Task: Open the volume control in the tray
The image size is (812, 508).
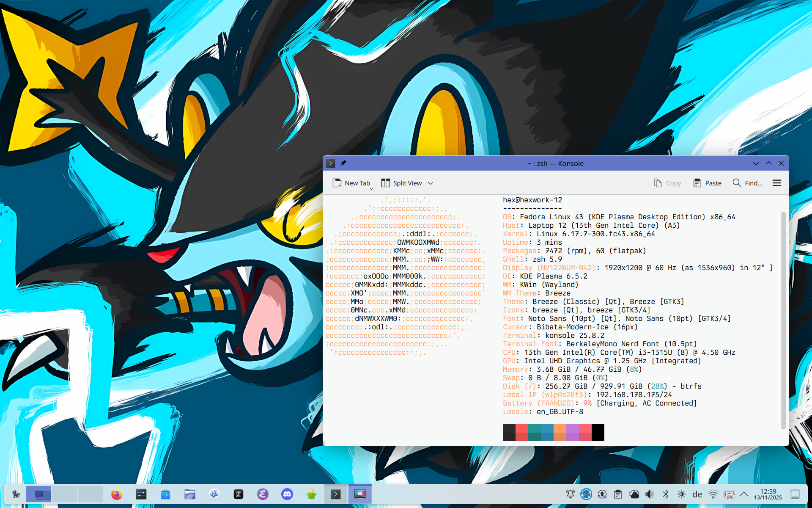Action: pos(650,494)
